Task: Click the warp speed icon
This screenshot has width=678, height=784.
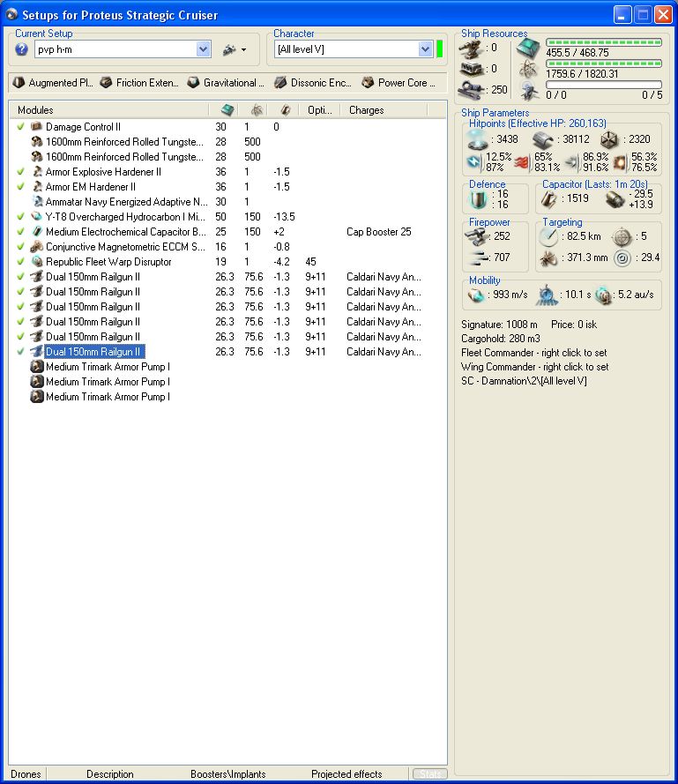Action: coord(604,295)
